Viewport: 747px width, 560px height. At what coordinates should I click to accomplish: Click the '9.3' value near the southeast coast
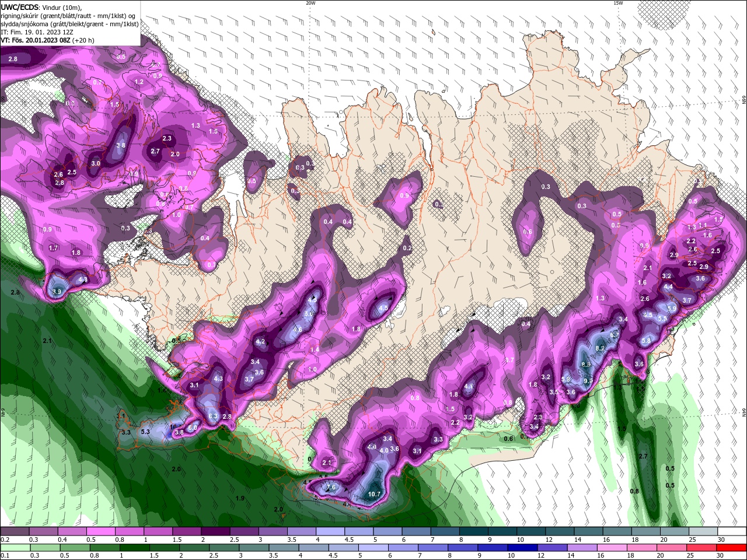[588, 380]
